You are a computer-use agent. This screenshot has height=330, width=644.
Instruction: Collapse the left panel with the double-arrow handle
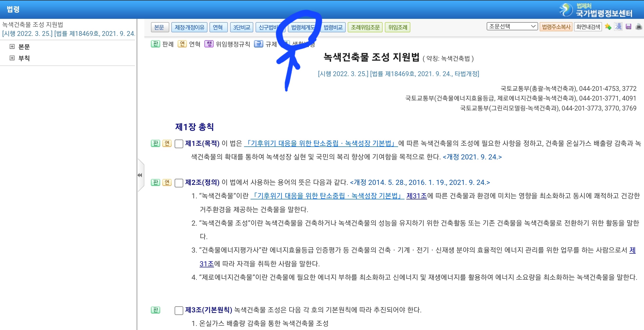(x=140, y=175)
